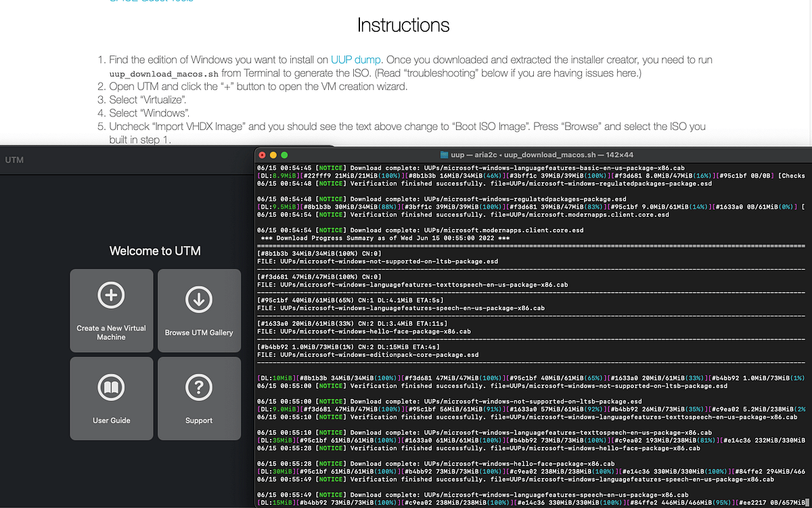Click the download arrow gallery icon
This screenshot has height=508, width=812.
(x=199, y=299)
